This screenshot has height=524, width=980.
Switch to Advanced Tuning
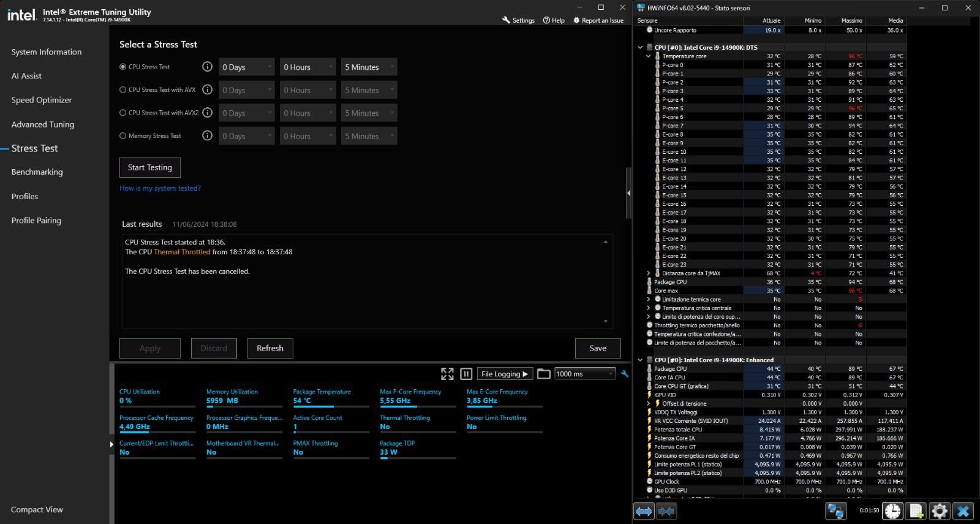point(43,124)
